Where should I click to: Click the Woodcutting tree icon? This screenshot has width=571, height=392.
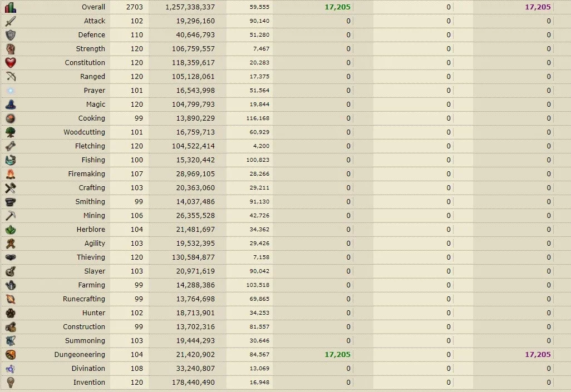coord(11,132)
